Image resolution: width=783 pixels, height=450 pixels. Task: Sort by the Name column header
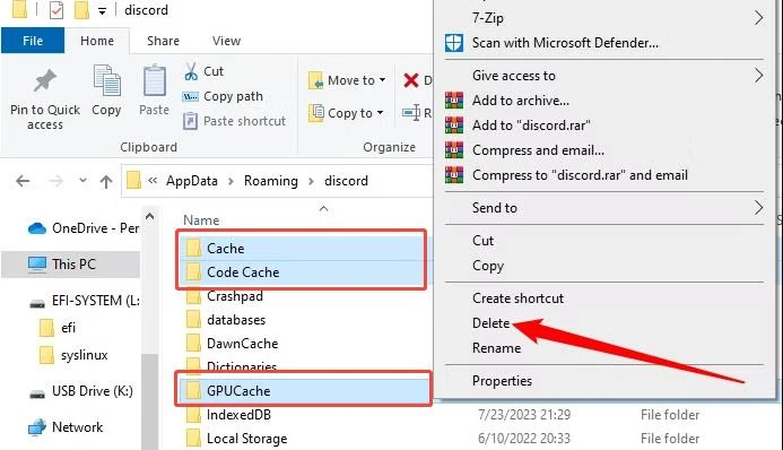(201, 220)
